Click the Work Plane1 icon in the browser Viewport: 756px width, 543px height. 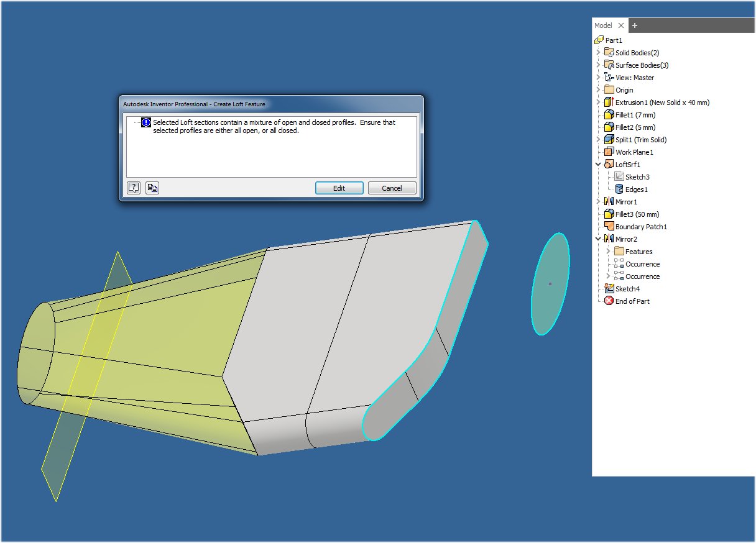pos(608,152)
